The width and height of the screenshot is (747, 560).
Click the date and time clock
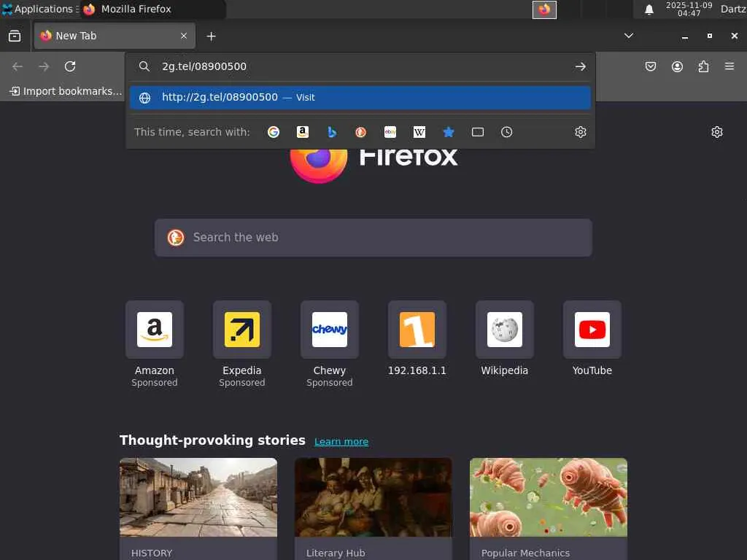(x=689, y=9)
